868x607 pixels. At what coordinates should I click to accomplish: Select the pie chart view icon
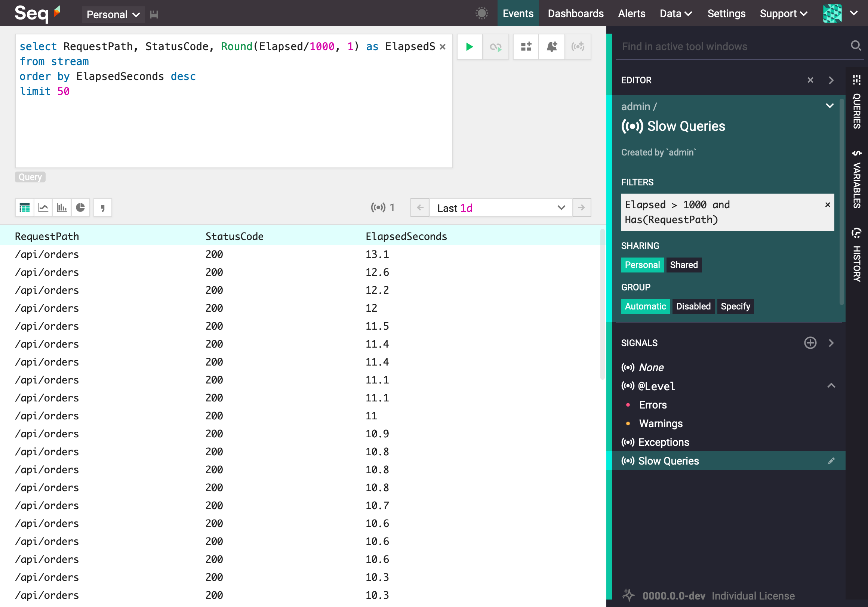80,207
